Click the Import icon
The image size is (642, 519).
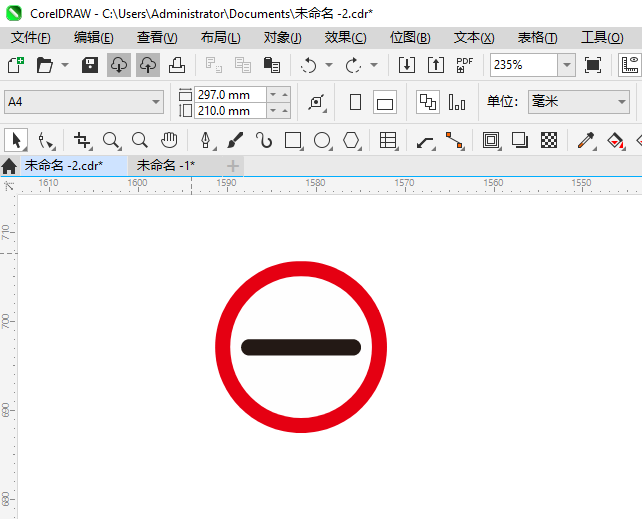point(407,65)
